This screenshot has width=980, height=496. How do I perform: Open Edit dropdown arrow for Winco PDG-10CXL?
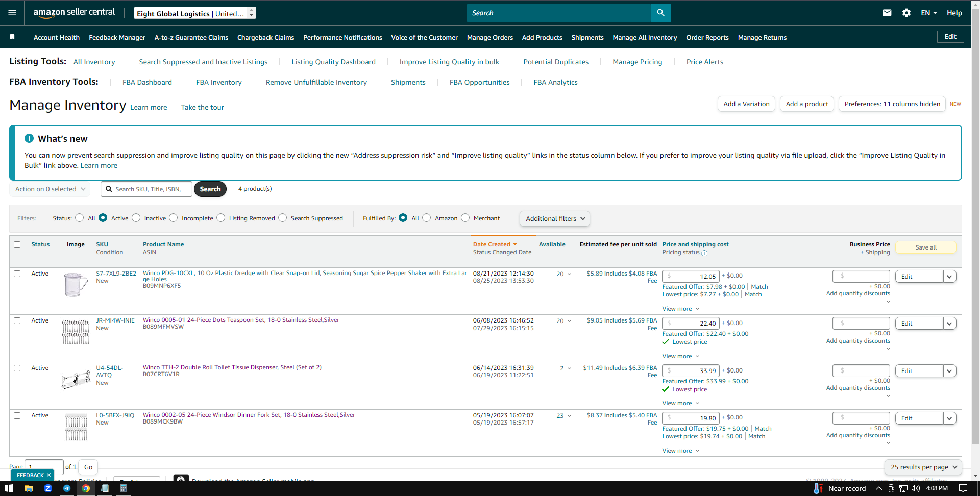coord(949,277)
